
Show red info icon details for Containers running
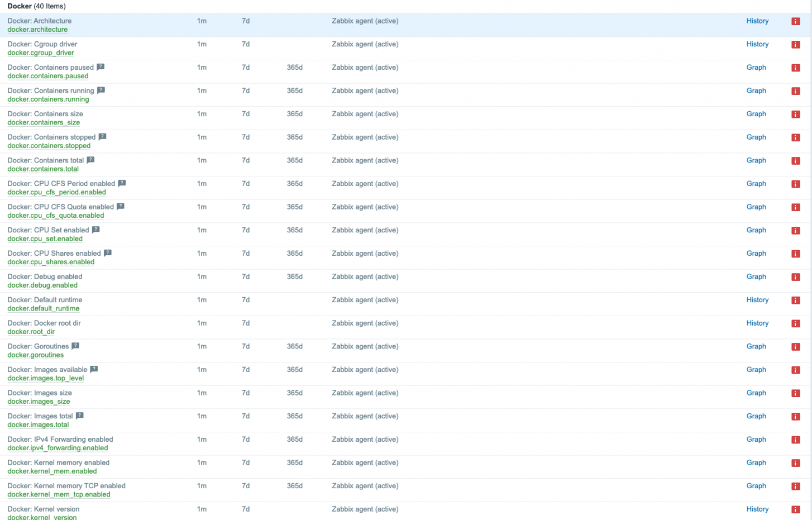pyautogui.click(x=796, y=91)
